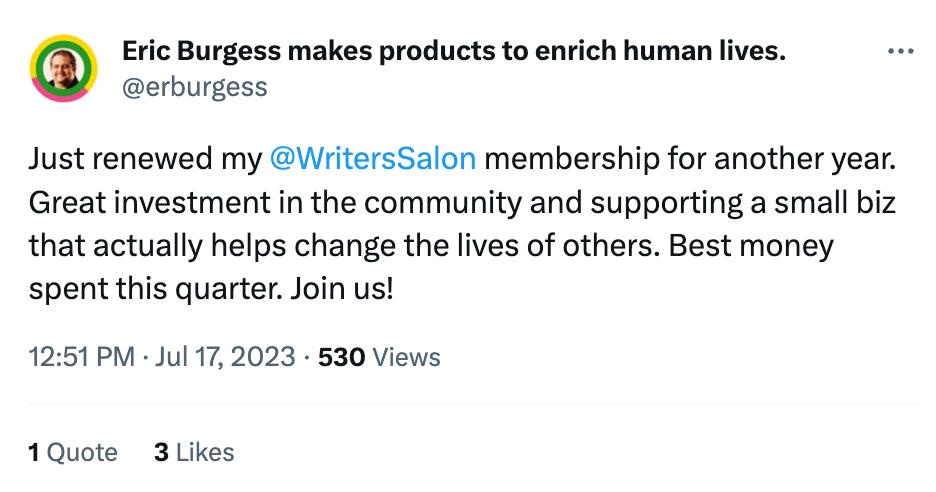This screenshot has width=936, height=492.
Task: Open the 1 Quote list
Action: click(x=73, y=452)
